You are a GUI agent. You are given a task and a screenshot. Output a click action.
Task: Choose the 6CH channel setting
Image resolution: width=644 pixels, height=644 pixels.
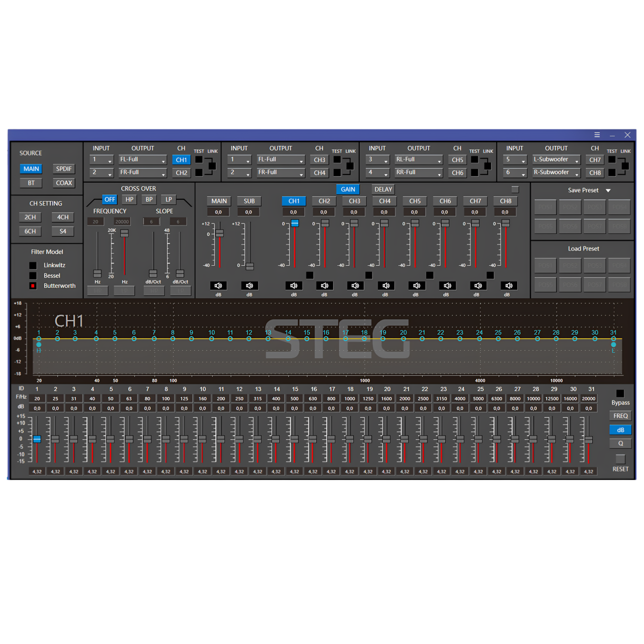(30, 231)
